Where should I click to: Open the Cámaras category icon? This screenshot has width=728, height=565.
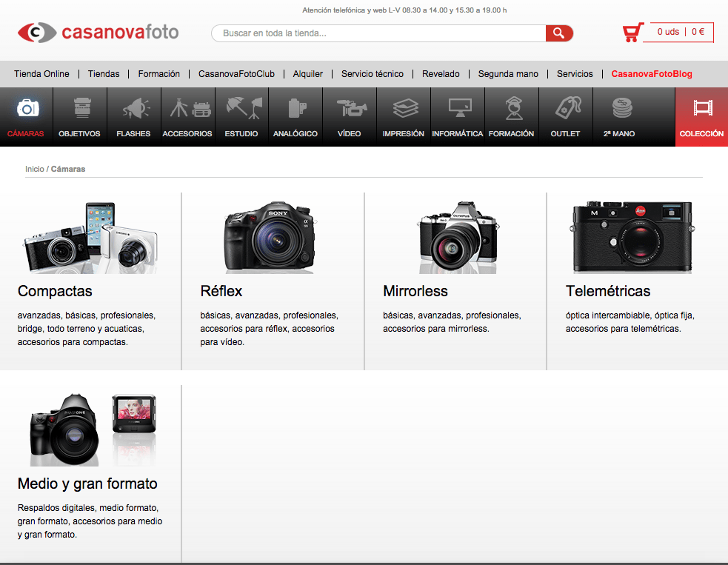(x=27, y=108)
